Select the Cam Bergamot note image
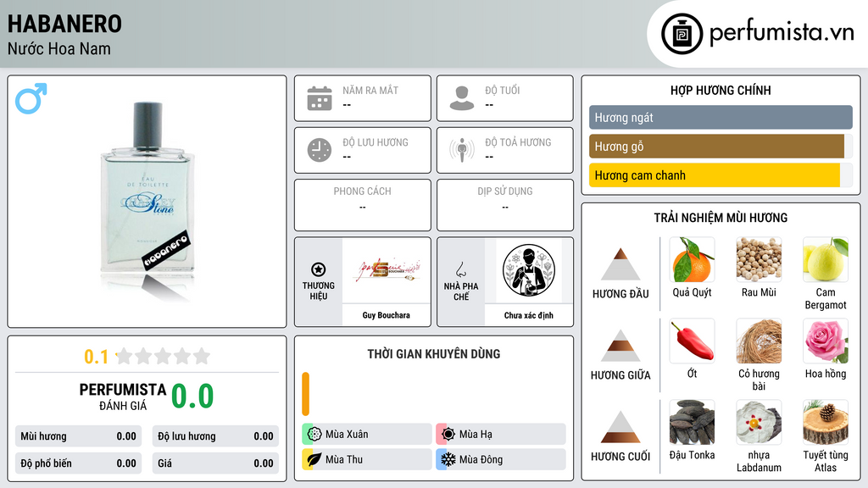The width and height of the screenshot is (868, 488). click(x=826, y=260)
